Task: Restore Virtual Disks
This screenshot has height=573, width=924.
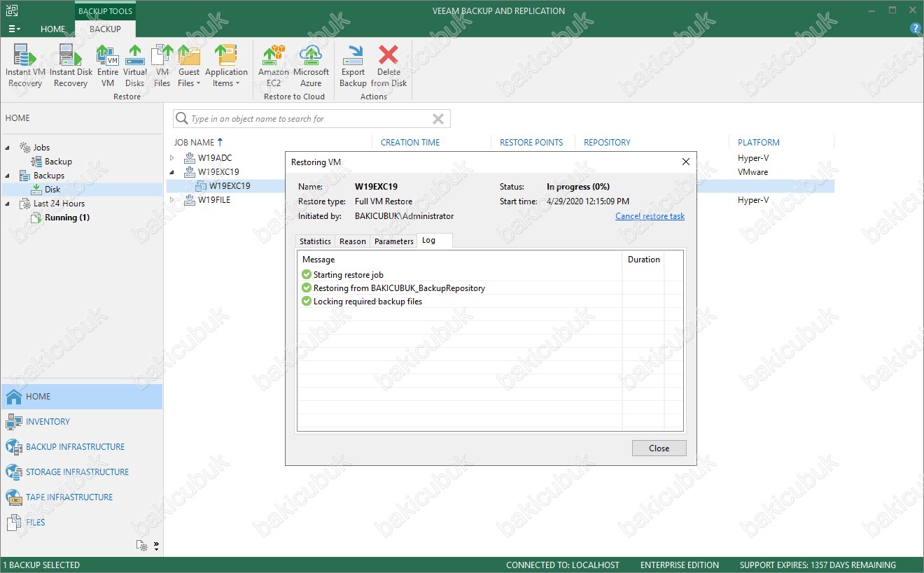Action: click(135, 66)
